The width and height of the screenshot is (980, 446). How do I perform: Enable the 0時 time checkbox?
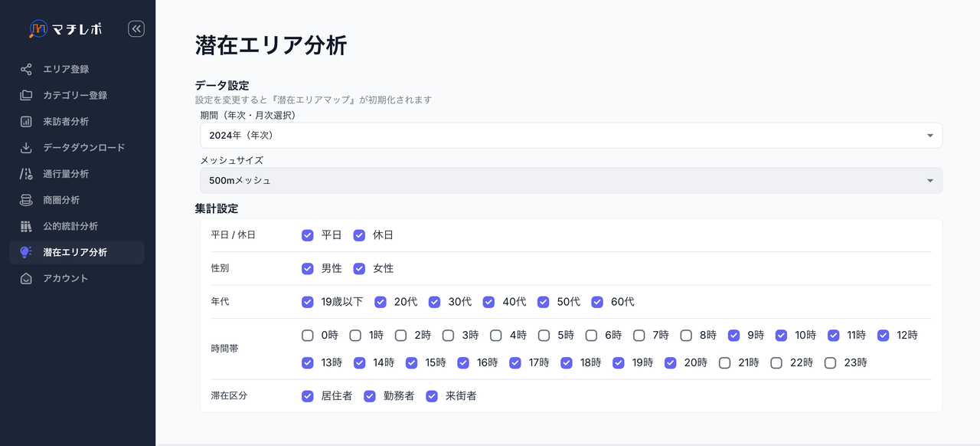[x=307, y=335]
